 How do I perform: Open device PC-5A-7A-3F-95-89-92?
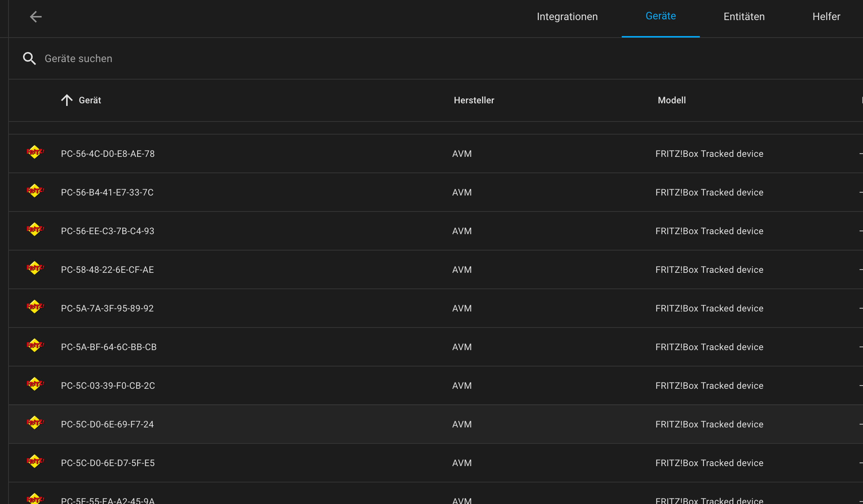click(x=107, y=308)
